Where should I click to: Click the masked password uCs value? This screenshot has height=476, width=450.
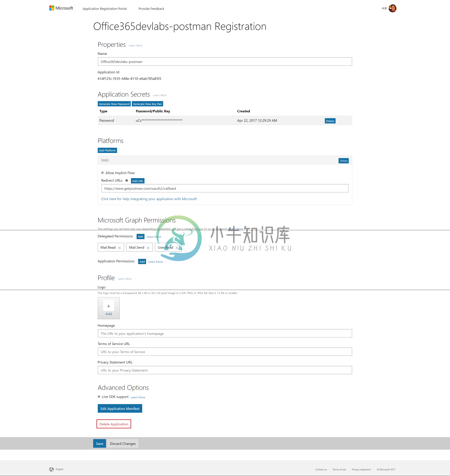pos(159,120)
